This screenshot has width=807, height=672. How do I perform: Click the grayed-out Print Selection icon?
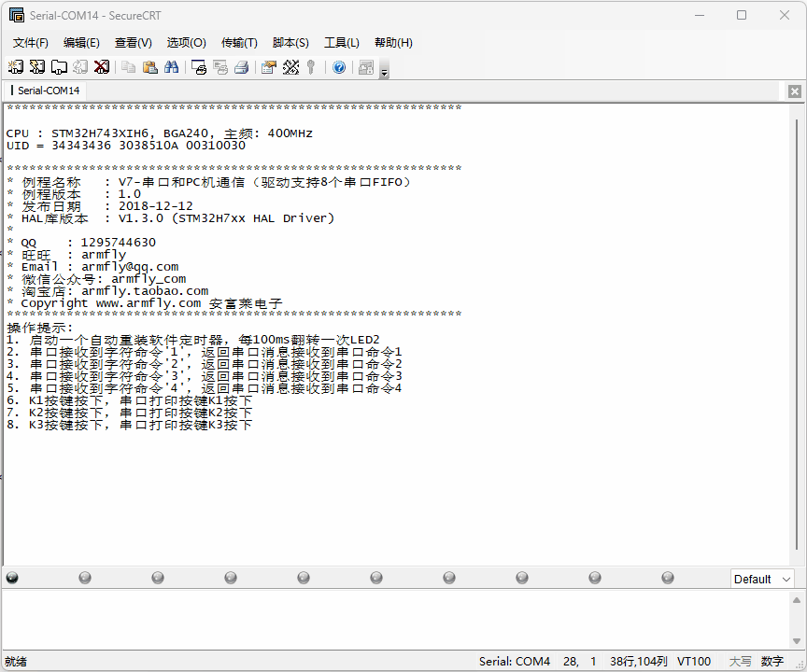click(x=220, y=67)
